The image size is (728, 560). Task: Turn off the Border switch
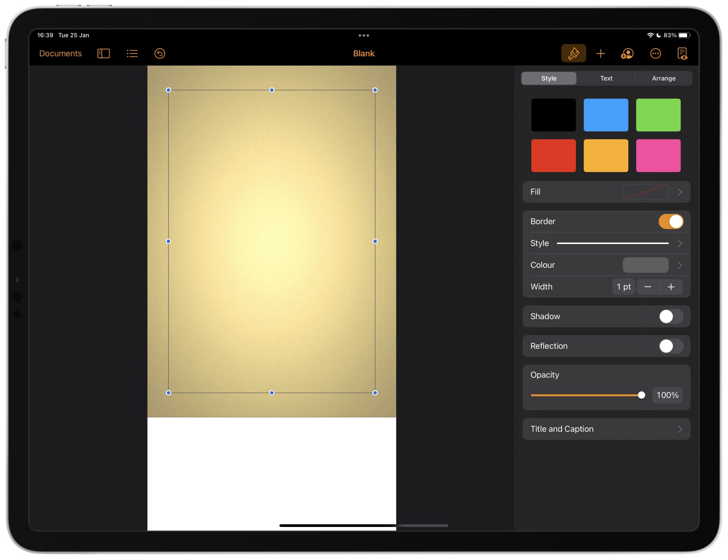pos(671,221)
